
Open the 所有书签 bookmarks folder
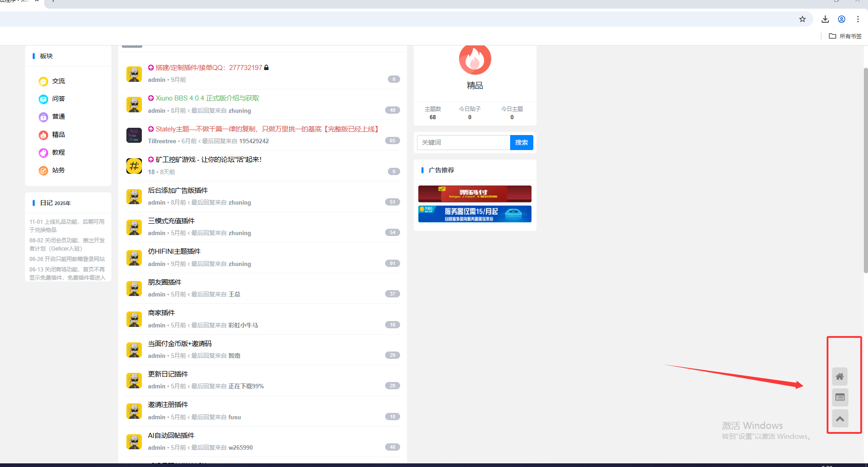pyautogui.click(x=845, y=36)
